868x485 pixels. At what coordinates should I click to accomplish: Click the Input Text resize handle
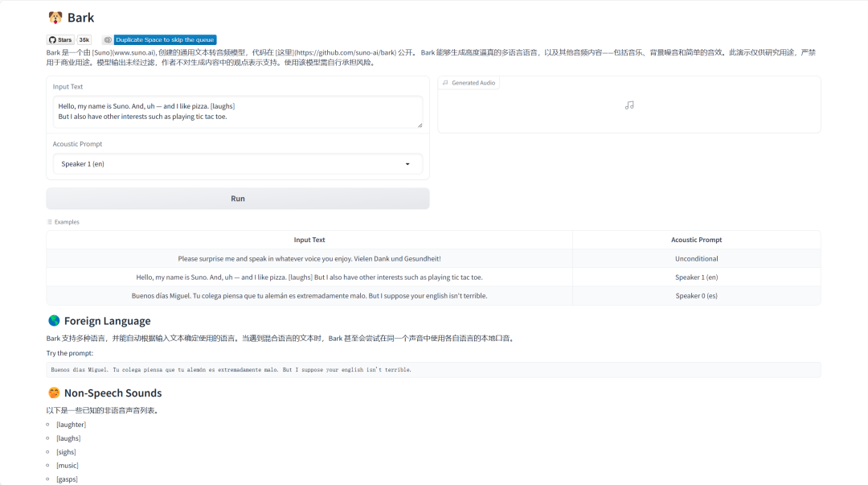[x=419, y=124]
